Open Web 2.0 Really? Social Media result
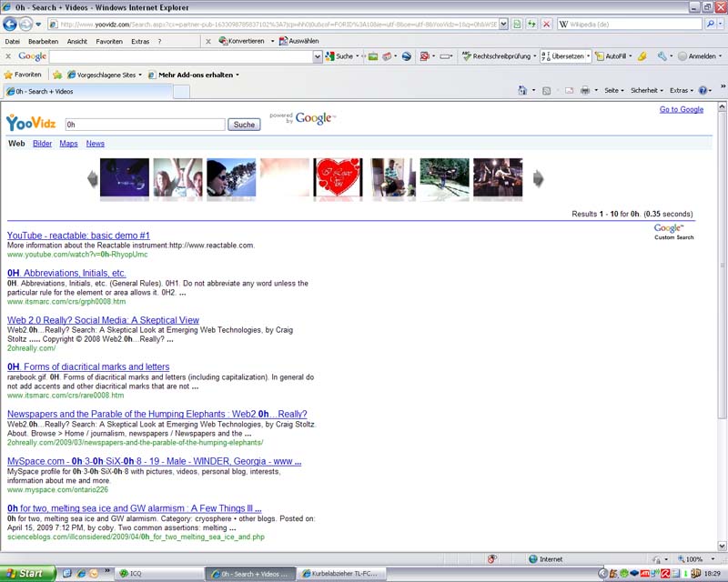 103,320
